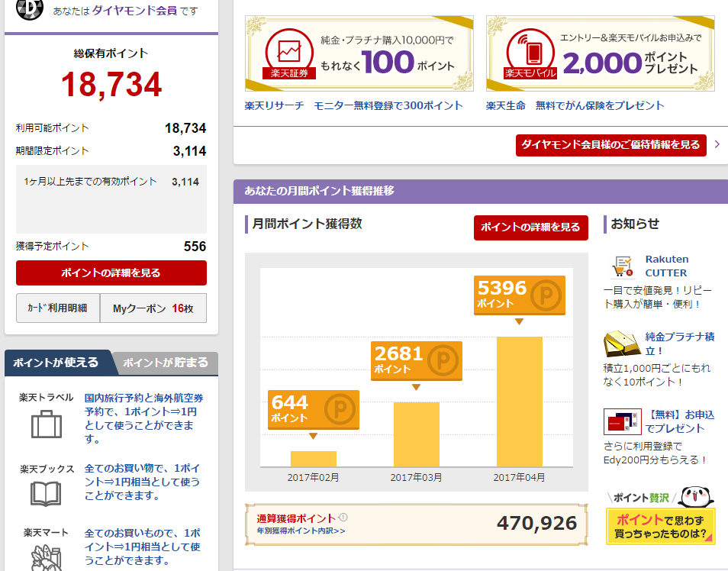Open Rakuten Mart 全てのお買いもので link
This screenshot has width=728, height=571.
pos(142,547)
